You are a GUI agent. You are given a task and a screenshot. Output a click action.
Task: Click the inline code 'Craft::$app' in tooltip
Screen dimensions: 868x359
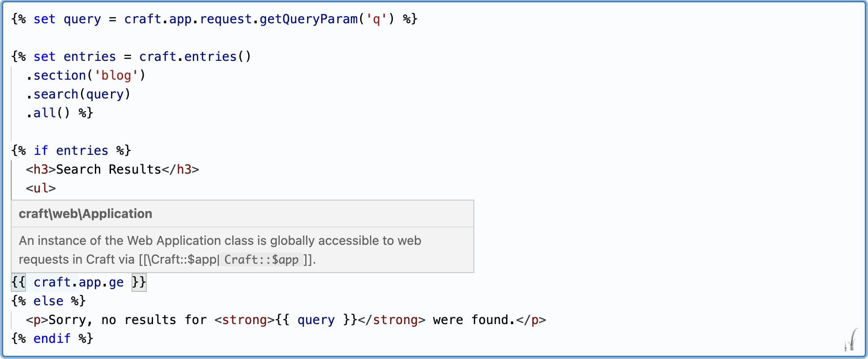[261, 260]
